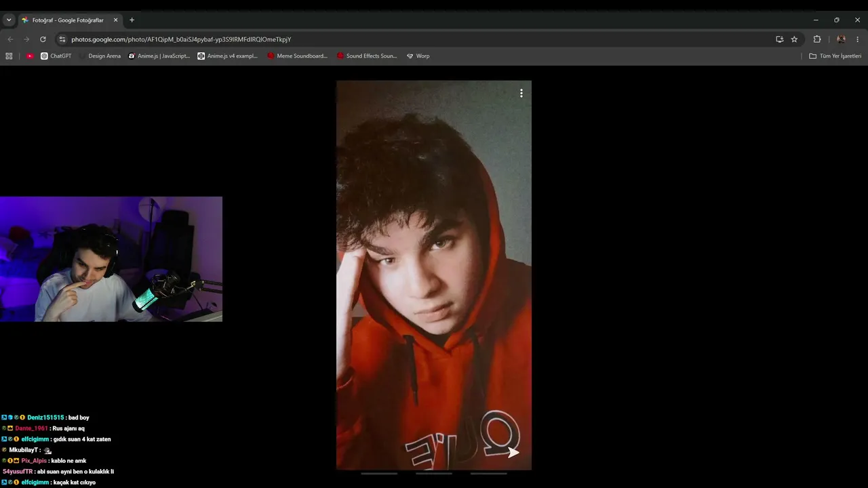Screen dimensions: 868x488
Task: Open the Design Arena bookmark
Action: (100, 56)
